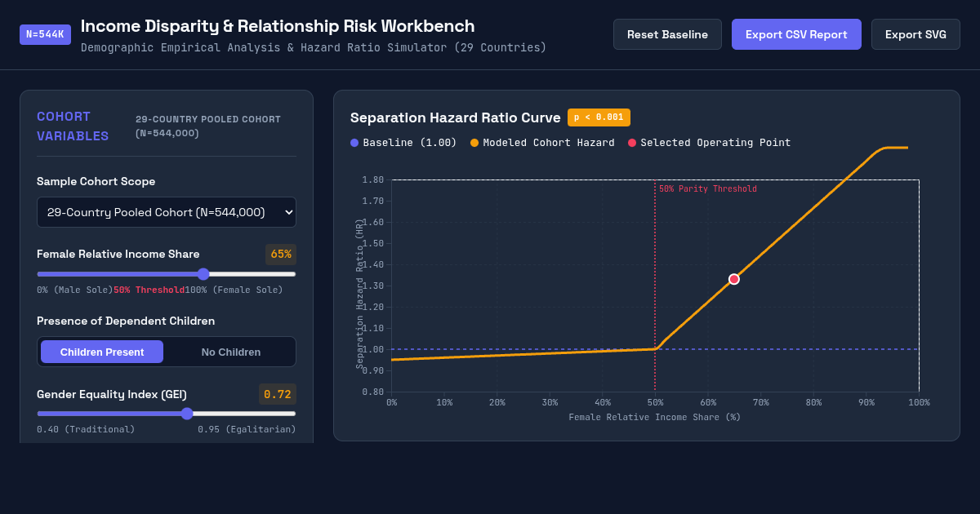980x514 pixels.
Task: Click the "0.40 (Traditional)" label
Action: coord(86,429)
